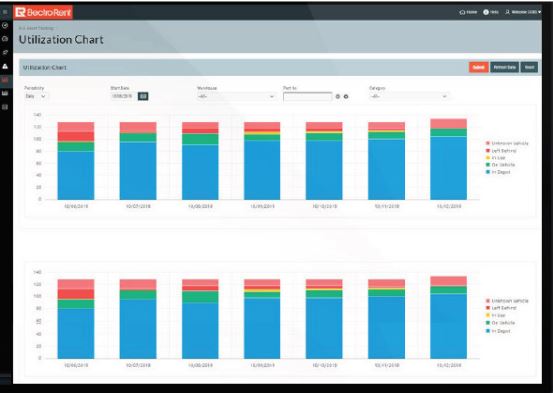553x393 pixels.
Task: Open the Periodicity dropdown showing Daily
Action: pyautogui.click(x=35, y=96)
